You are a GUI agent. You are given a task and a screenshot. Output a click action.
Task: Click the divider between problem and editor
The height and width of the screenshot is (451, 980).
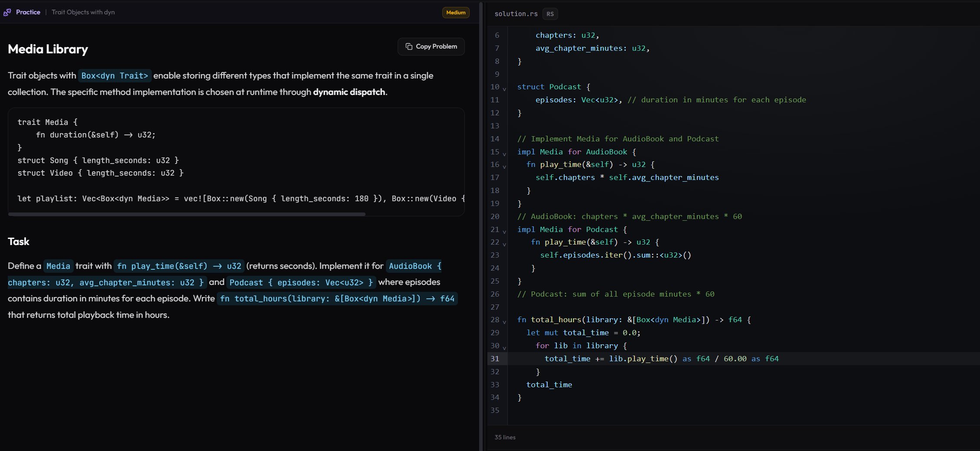(x=481, y=225)
